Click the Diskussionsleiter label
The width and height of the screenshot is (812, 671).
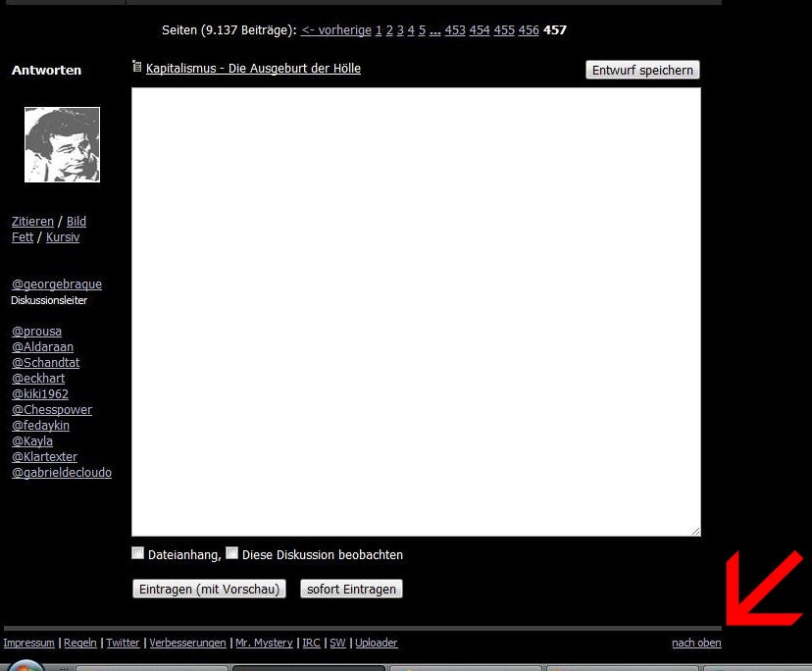point(49,300)
